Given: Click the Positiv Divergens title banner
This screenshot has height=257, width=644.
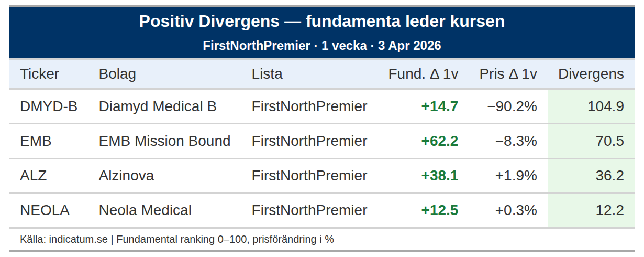Looking at the screenshot, I should pos(321,22).
